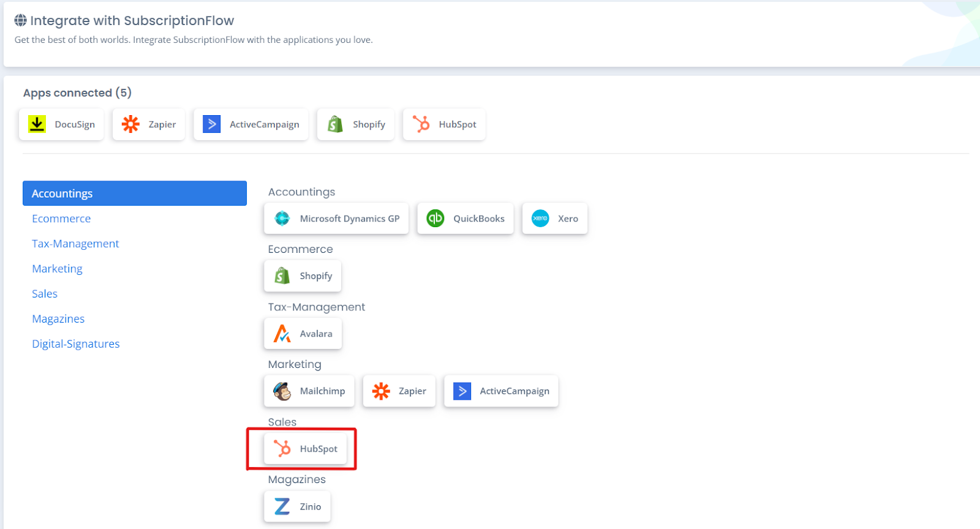980x529 pixels.
Task: Choose the Microsoft Dynamics GP label
Action: tap(350, 219)
